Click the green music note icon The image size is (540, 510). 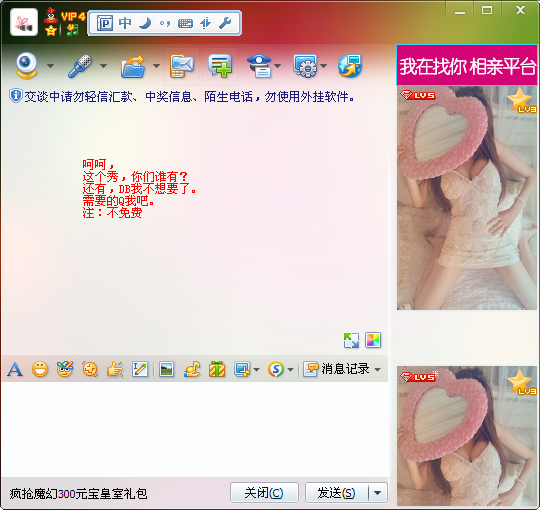click(72, 31)
